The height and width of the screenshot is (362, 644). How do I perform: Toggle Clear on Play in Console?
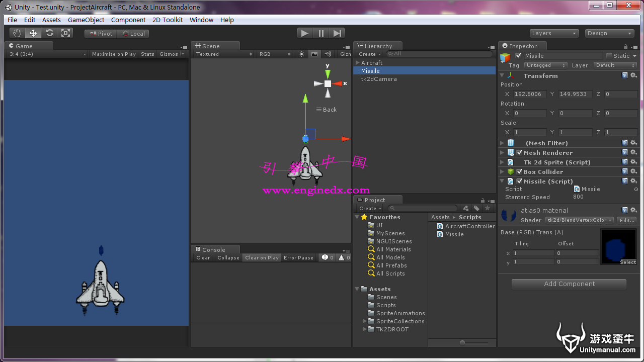(262, 257)
